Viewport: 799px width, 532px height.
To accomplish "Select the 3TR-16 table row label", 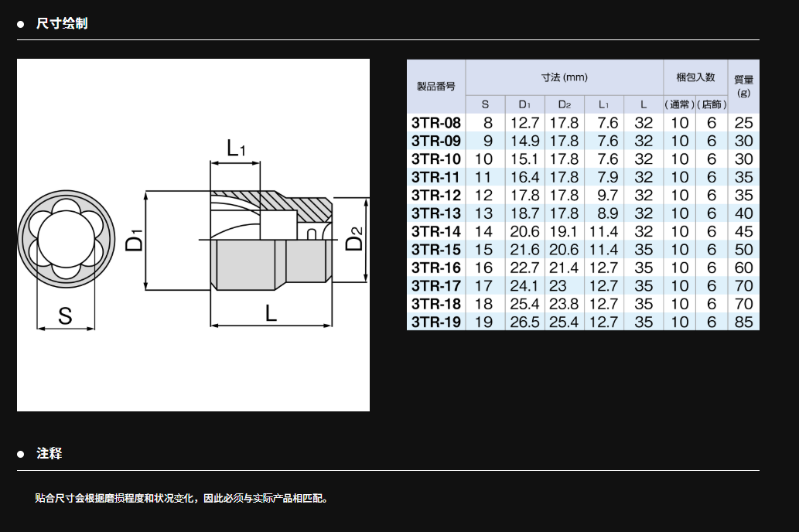I will 436,268.
